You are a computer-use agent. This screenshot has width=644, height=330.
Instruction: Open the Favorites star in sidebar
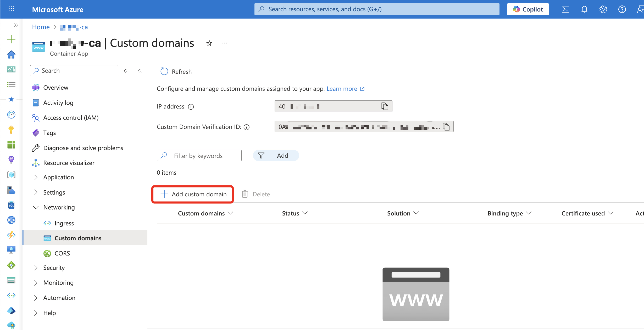click(11, 99)
